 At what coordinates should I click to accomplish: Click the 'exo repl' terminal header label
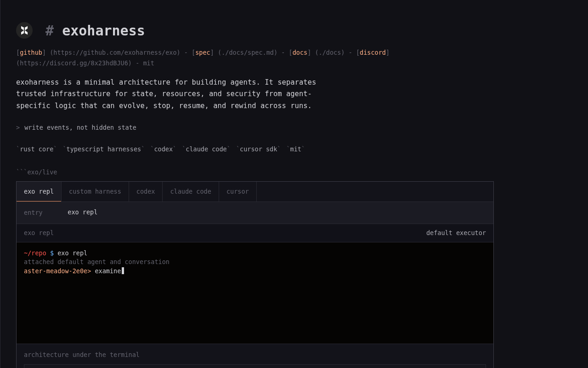[39, 233]
